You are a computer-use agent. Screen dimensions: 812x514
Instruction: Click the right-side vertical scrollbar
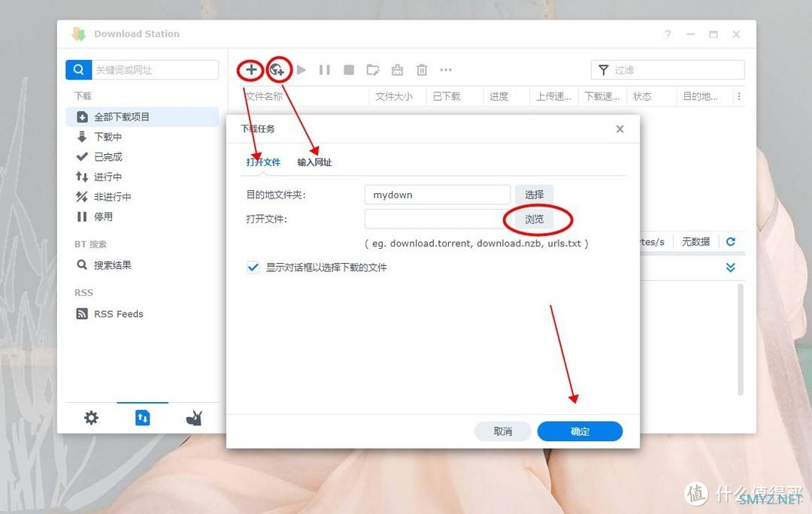coord(741,340)
